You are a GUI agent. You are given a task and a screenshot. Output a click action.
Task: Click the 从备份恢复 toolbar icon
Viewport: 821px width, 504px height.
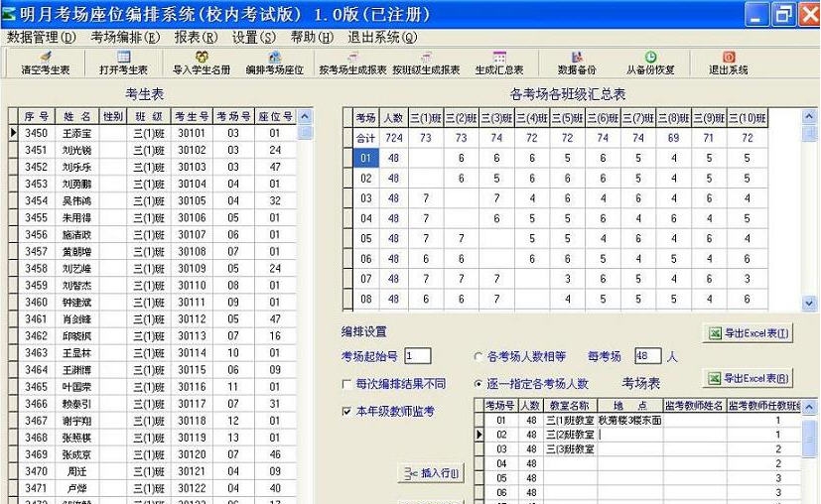coord(650,63)
